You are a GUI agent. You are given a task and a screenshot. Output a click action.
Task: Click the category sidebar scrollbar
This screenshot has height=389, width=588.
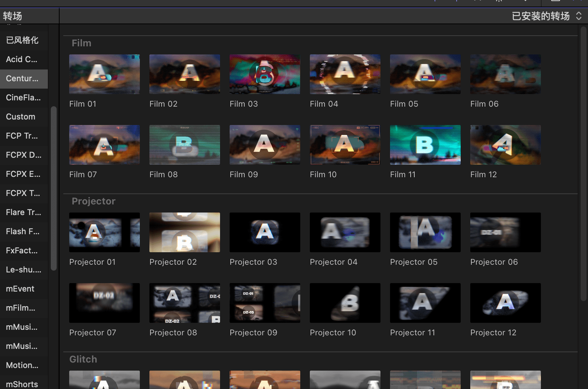54,188
